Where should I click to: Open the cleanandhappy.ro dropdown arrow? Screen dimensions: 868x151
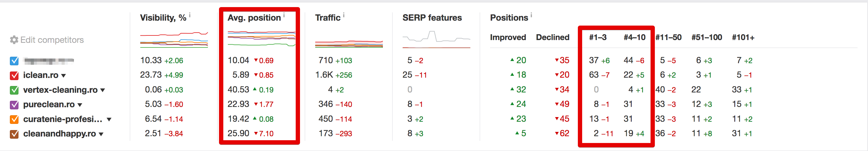pyautogui.click(x=101, y=134)
